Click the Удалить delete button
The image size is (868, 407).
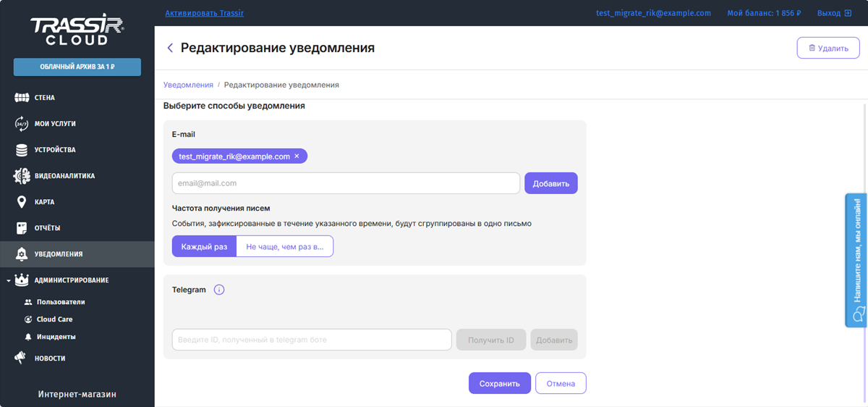point(827,48)
